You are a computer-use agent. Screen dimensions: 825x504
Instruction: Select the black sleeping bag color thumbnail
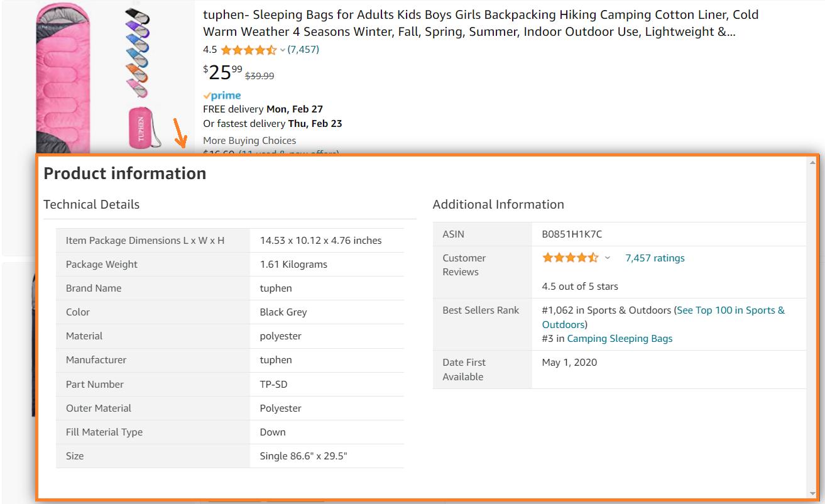(136, 16)
